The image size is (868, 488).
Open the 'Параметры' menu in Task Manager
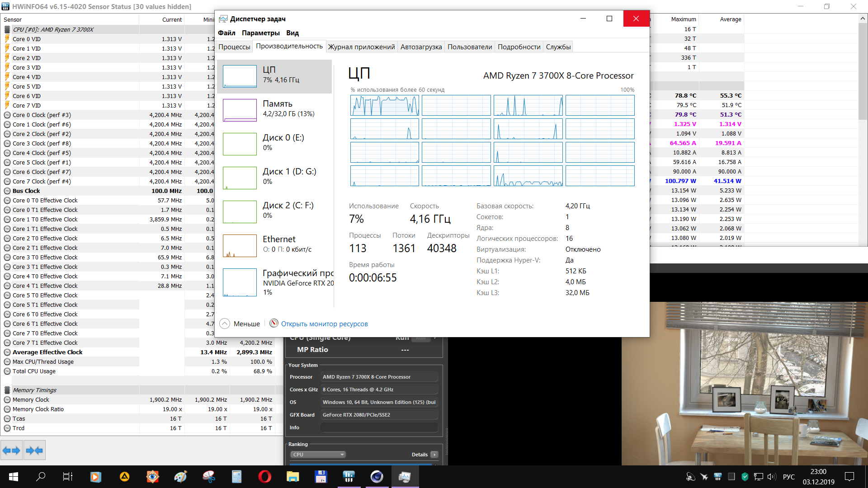260,33
